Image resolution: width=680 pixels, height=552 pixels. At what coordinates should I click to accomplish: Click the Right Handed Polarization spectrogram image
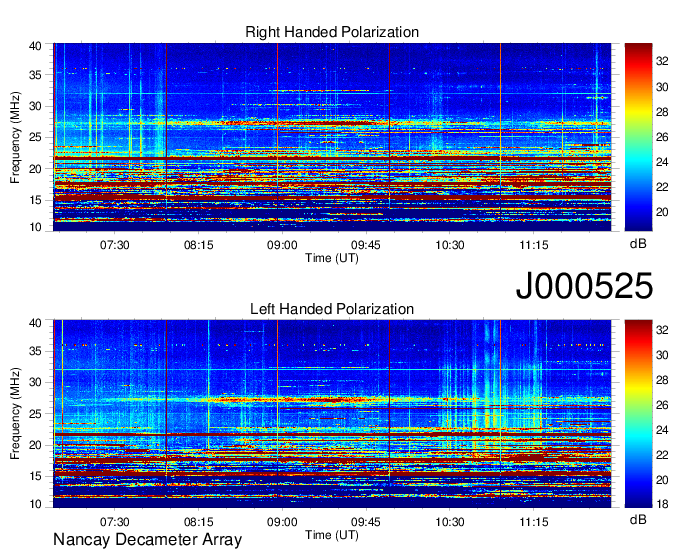332,137
